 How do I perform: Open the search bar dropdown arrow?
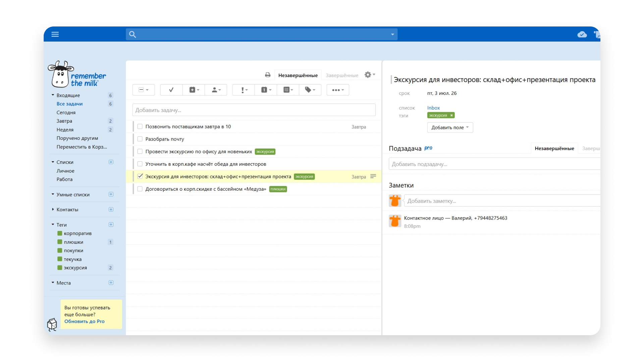[392, 34]
